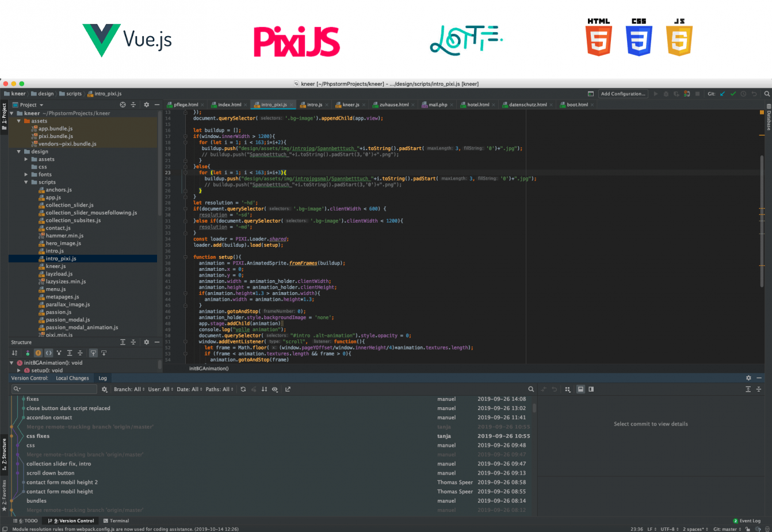Viewport: 772px width, 532px height.
Task: Click the locate-file target icon in Project panel
Action: 123,105
